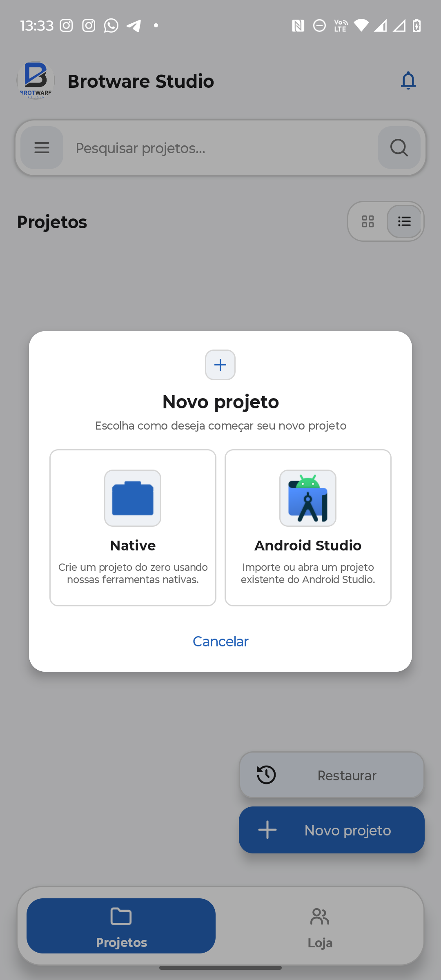Tap the folder icon in Projetos tab
The height and width of the screenshot is (980, 441).
[x=121, y=916]
